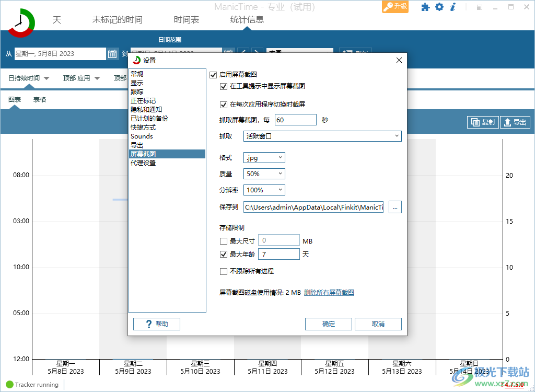The image size is (535, 392).
Task: Select 隐私和通知 in the settings list
Action: pyautogui.click(x=167, y=110)
